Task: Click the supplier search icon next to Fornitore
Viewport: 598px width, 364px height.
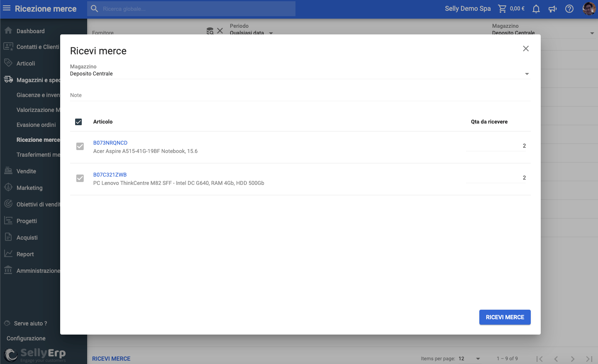Action: pyautogui.click(x=210, y=31)
